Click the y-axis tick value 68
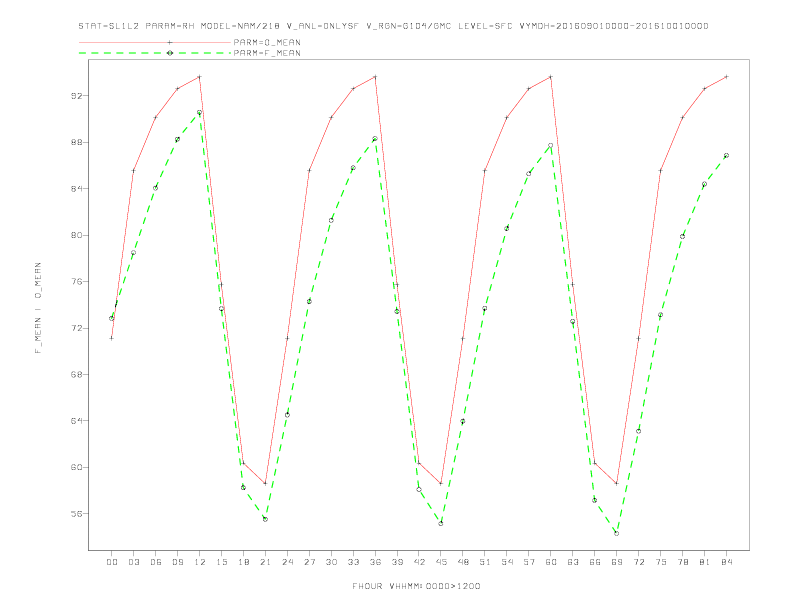The width and height of the screenshot is (792, 612). coord(76,375)
